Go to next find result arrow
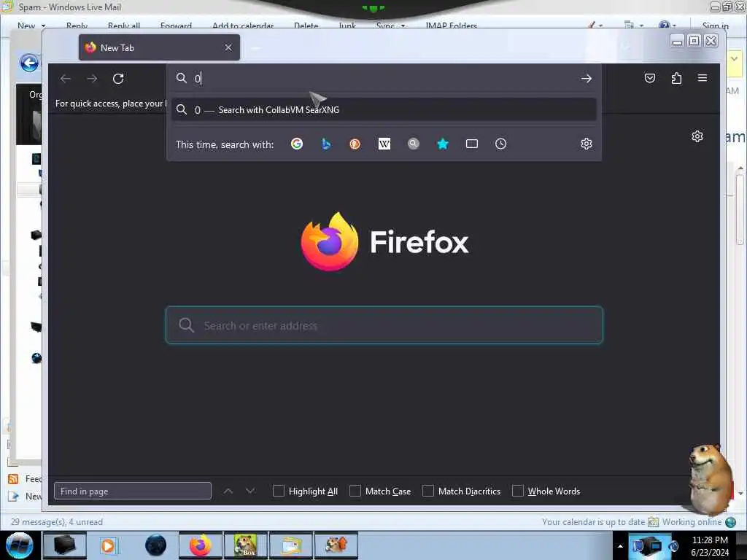The height and width of the screenshot is (560, 747). tap(250, 491)
